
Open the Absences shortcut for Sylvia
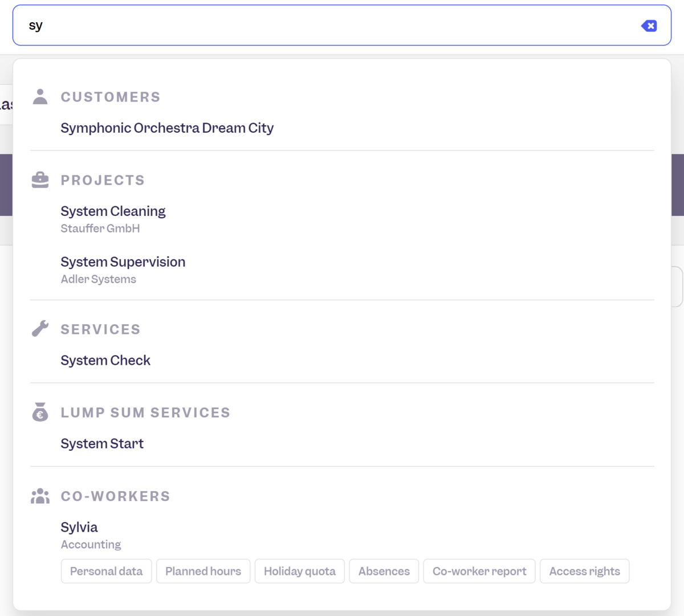coord(384,571)
